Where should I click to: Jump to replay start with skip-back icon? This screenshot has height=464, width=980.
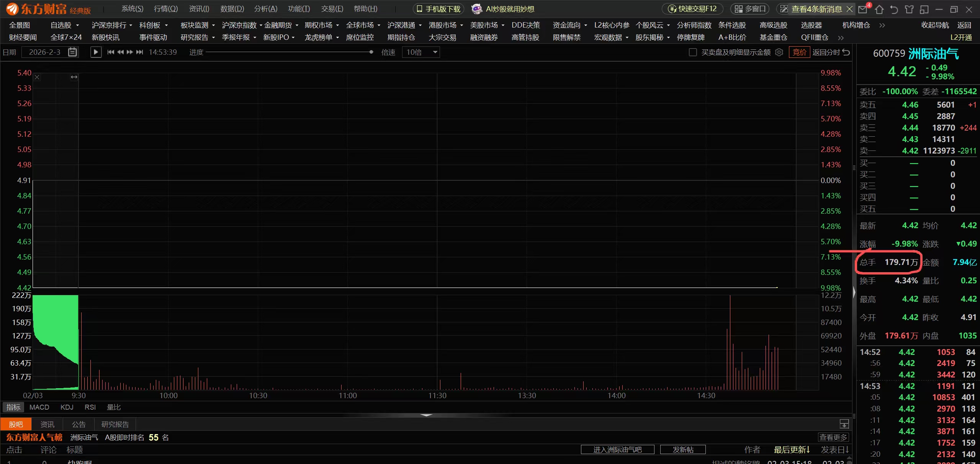pos(111,52)
